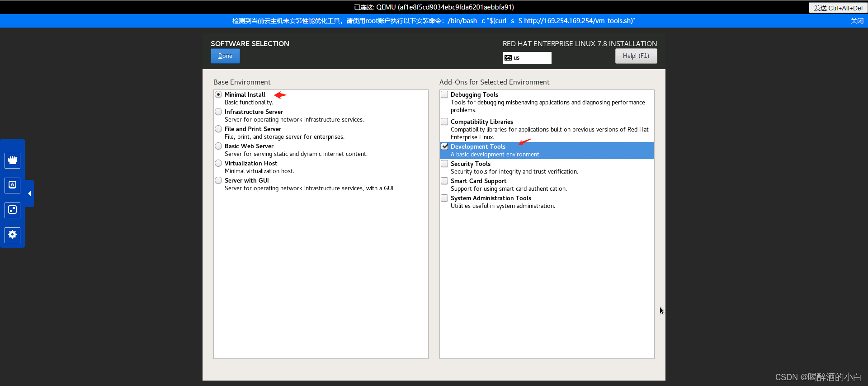Click the keyboard icon beside us layout
The image size is (868, 386).
[508, 58]
